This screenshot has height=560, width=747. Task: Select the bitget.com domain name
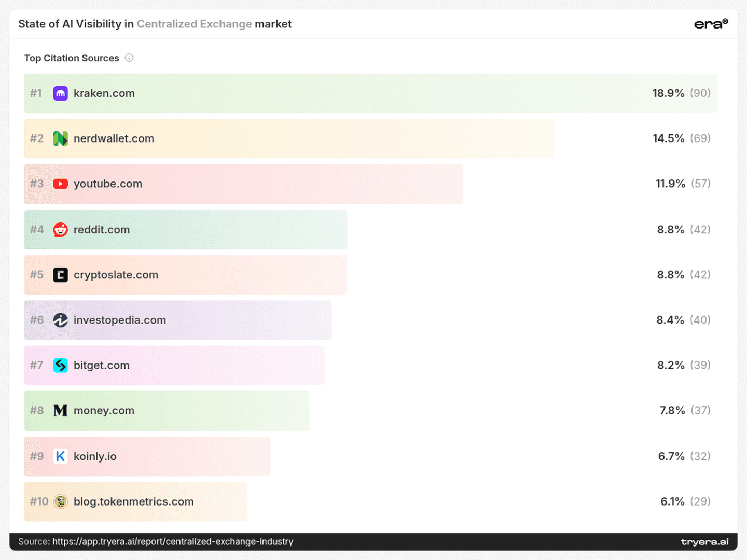point(102,365)
